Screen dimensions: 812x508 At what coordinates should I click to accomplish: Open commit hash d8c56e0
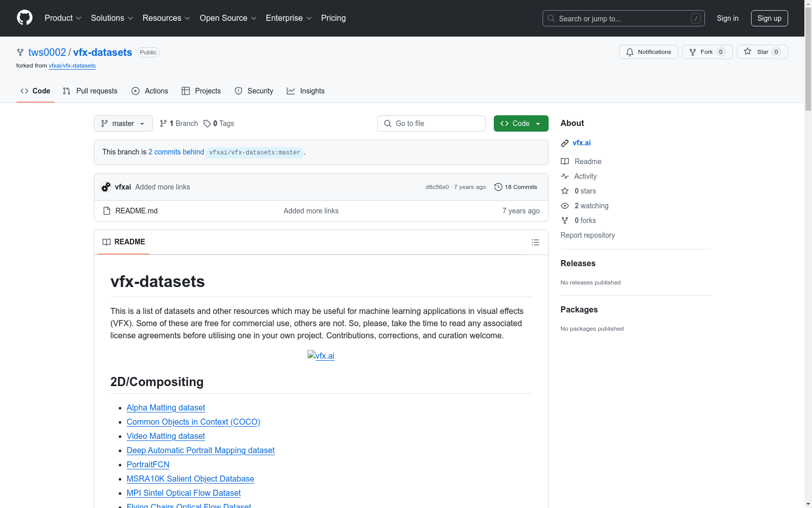pos(437,187)
